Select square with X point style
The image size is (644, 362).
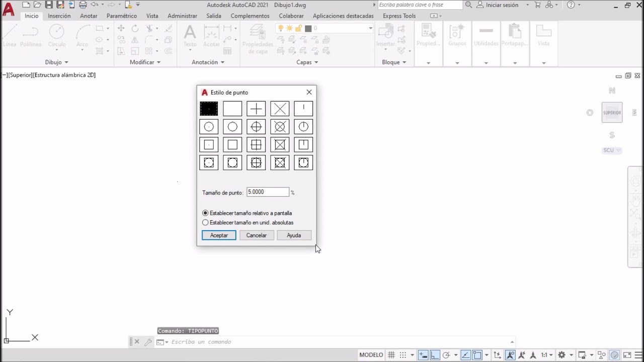pos(280,145)
